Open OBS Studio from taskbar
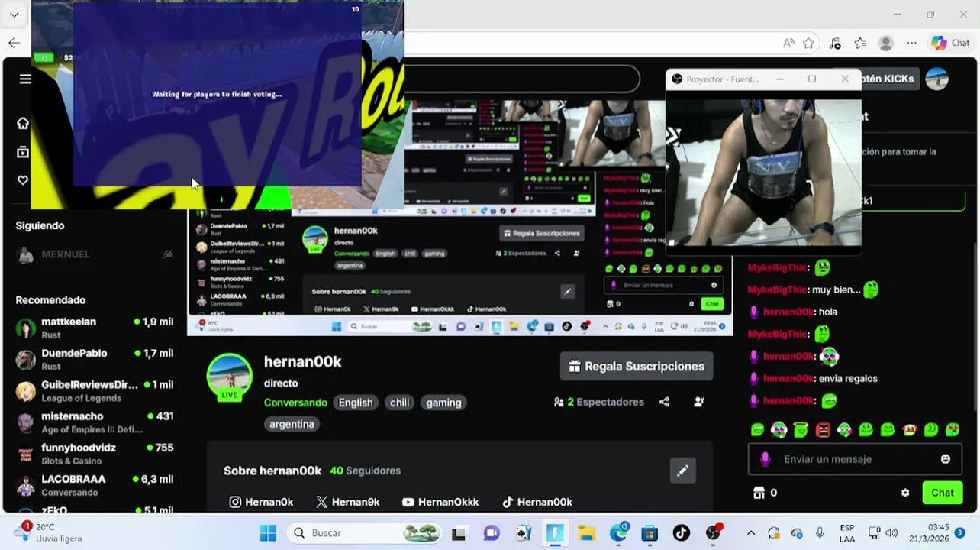The width and height of the screenshot is (980, 550). (714, 533)
